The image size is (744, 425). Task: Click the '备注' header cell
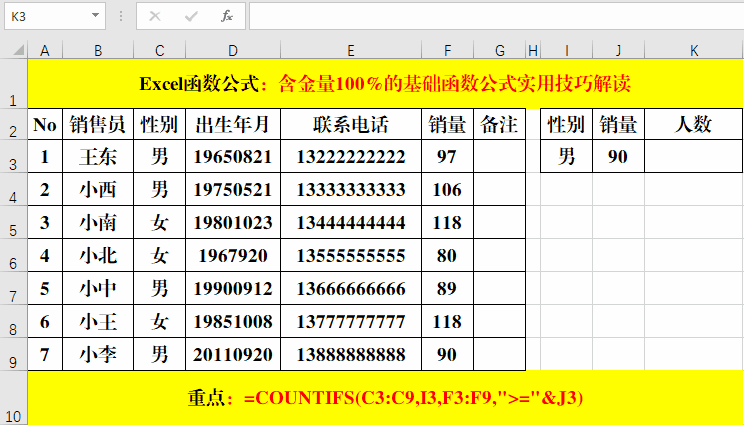(499, 124)
